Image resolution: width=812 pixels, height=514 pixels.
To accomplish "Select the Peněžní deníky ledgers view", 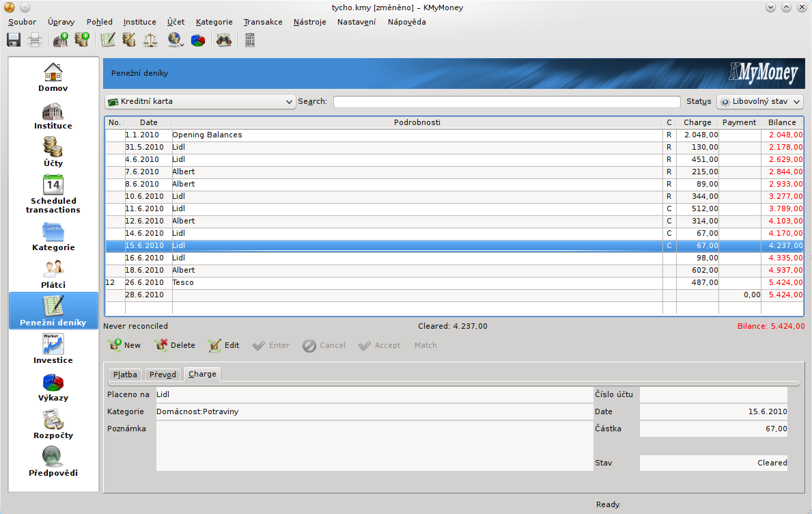I will pyautogui.click(x=53, y=311).
